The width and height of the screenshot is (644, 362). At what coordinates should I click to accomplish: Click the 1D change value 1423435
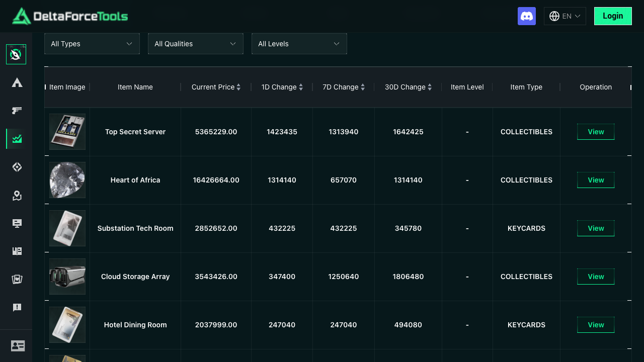pos(282,132)
